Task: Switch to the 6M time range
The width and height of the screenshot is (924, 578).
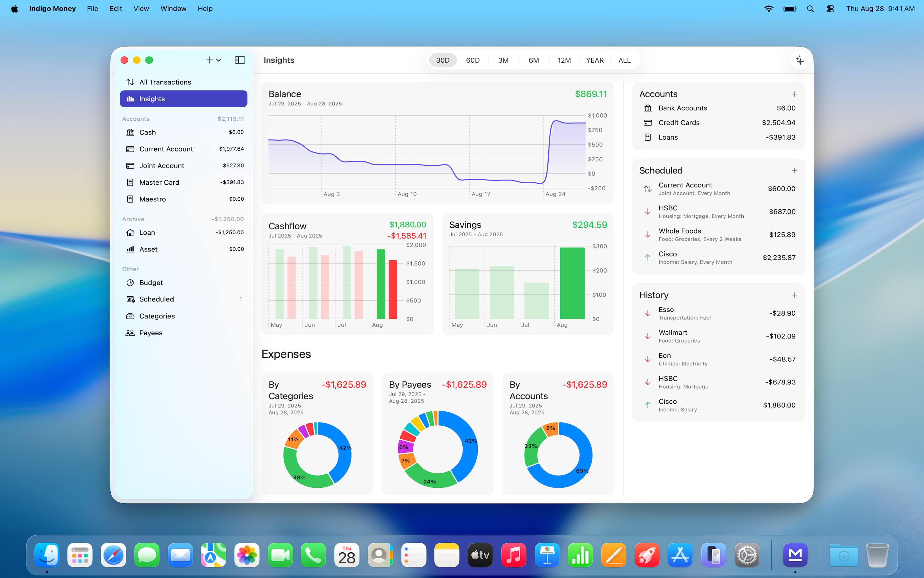Action: [x=534, y=60]
